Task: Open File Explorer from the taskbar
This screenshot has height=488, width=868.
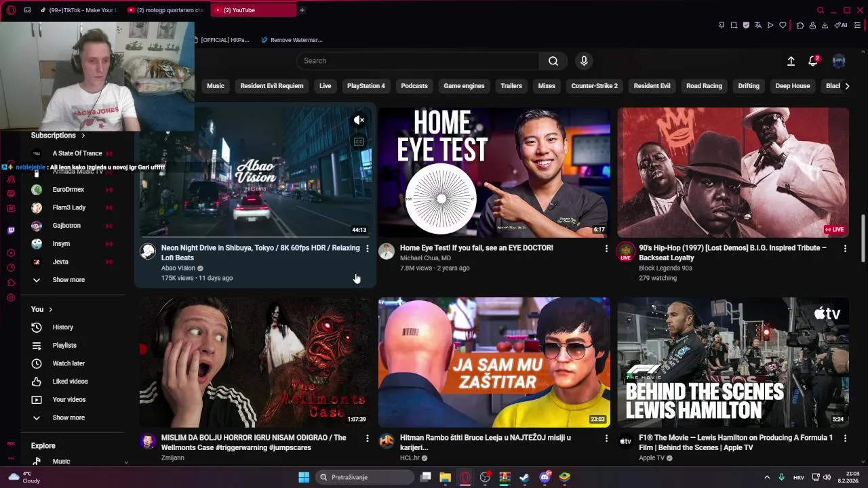Action: click(445, 477)
